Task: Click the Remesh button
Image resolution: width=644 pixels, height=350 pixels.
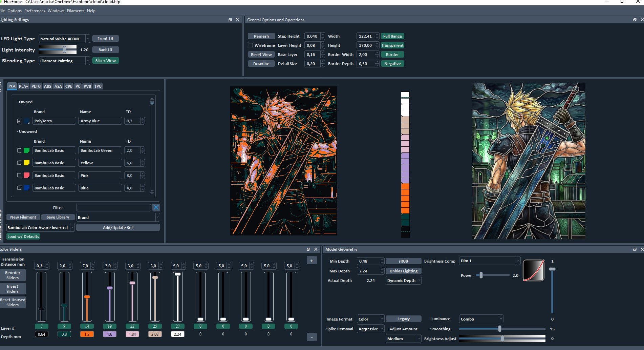Action: coord(261,36)
